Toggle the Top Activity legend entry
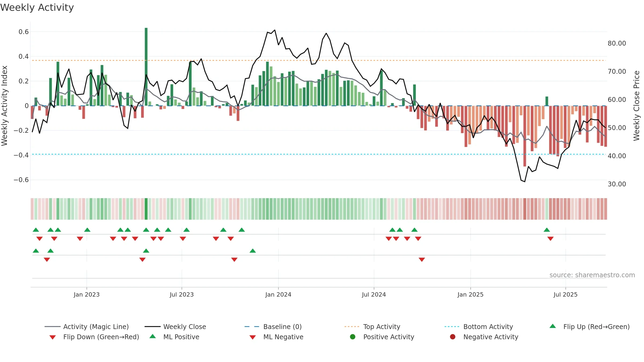644x362 pixels. (372, 327)
